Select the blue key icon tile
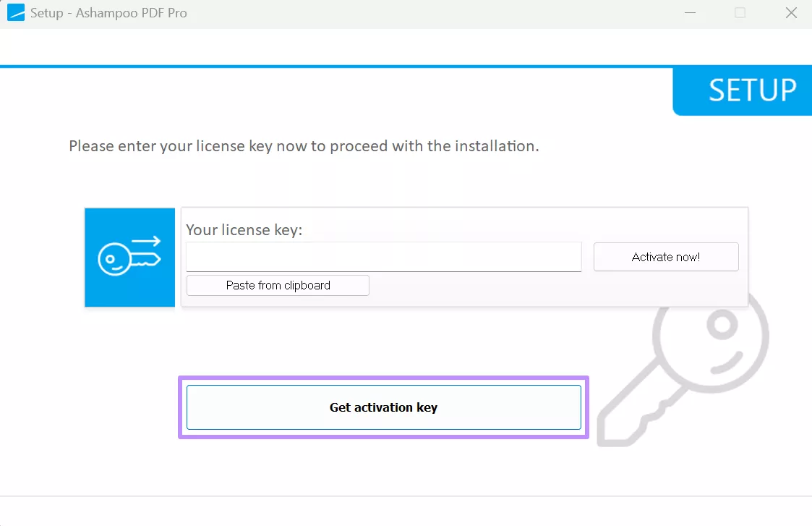The height and width of the screenshot is (526, 812). tap(129, 257)
